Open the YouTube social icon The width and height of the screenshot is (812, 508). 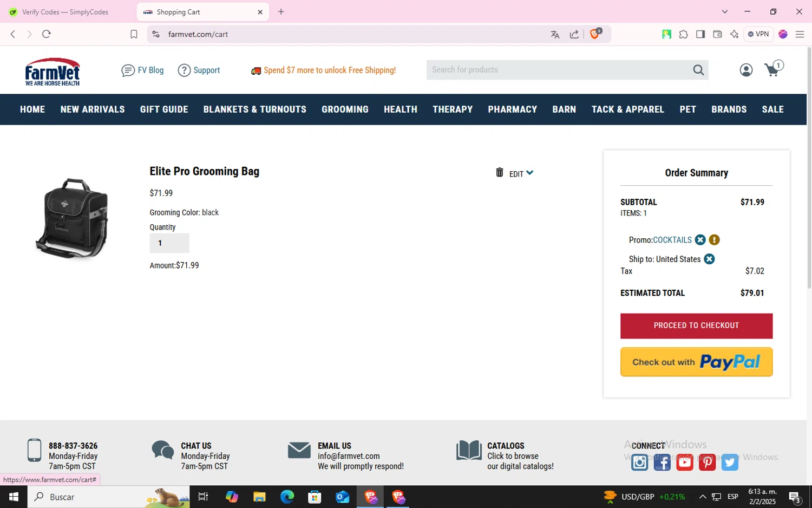(x=685, y=463)
